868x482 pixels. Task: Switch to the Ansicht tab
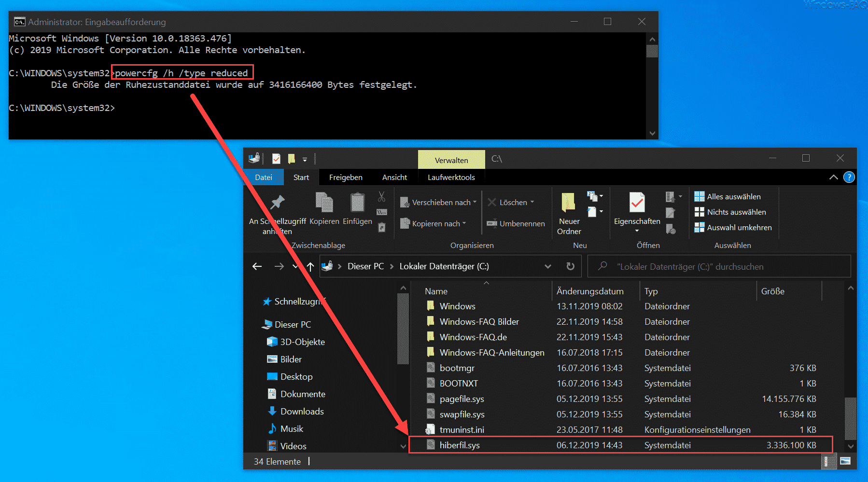(x=394, y=177)
